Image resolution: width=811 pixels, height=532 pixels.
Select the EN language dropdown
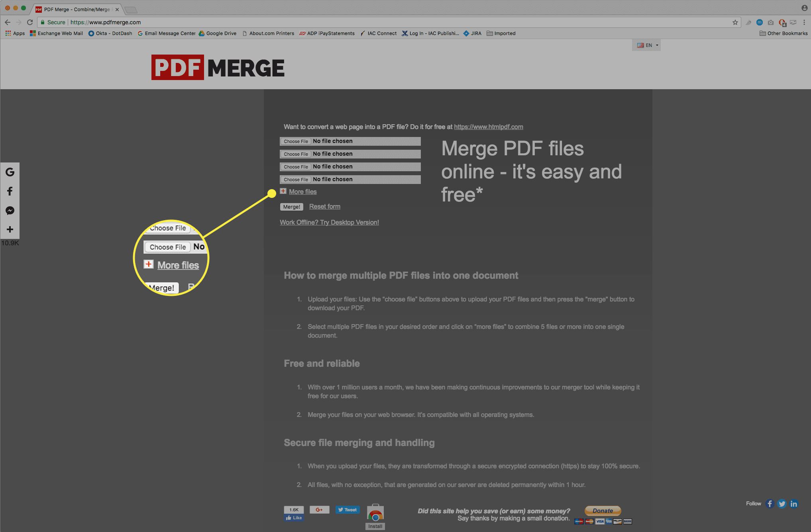647,45
